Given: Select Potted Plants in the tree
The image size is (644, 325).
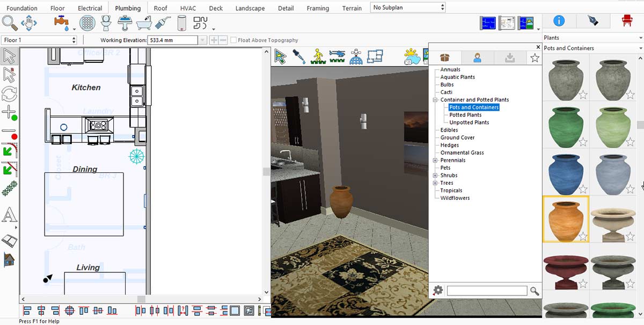Looking at the screenshot, I should click(x=465, y=115).
